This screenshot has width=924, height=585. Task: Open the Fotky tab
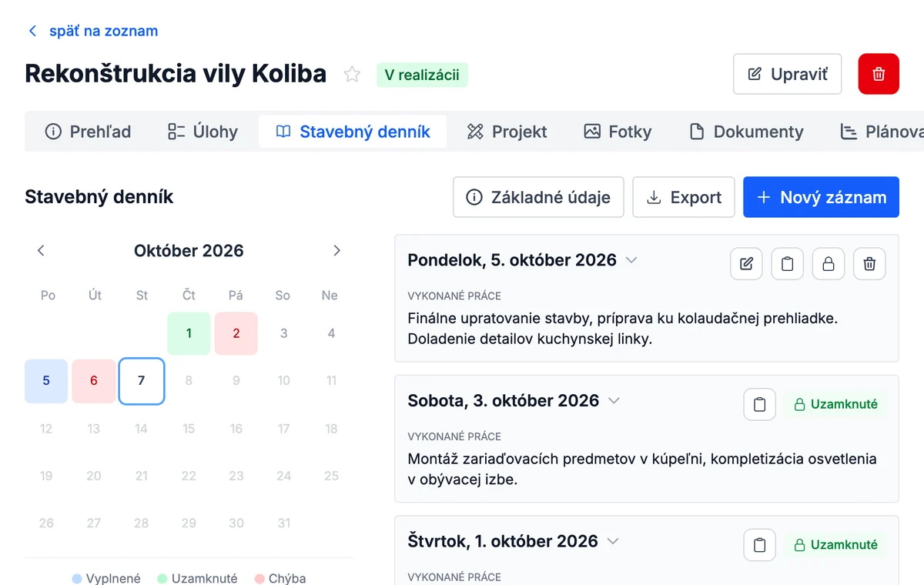pyautogui.click(x=618, y=132)
